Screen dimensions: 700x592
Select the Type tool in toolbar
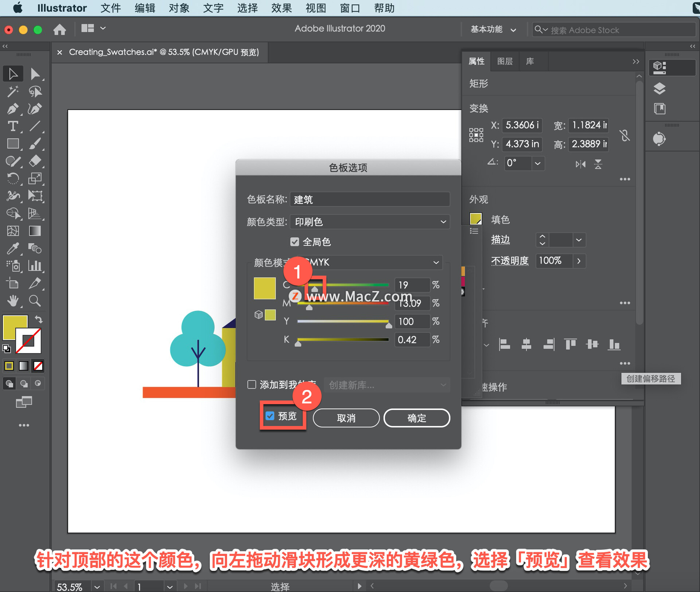pyautogui.click(x=13, y=126)
